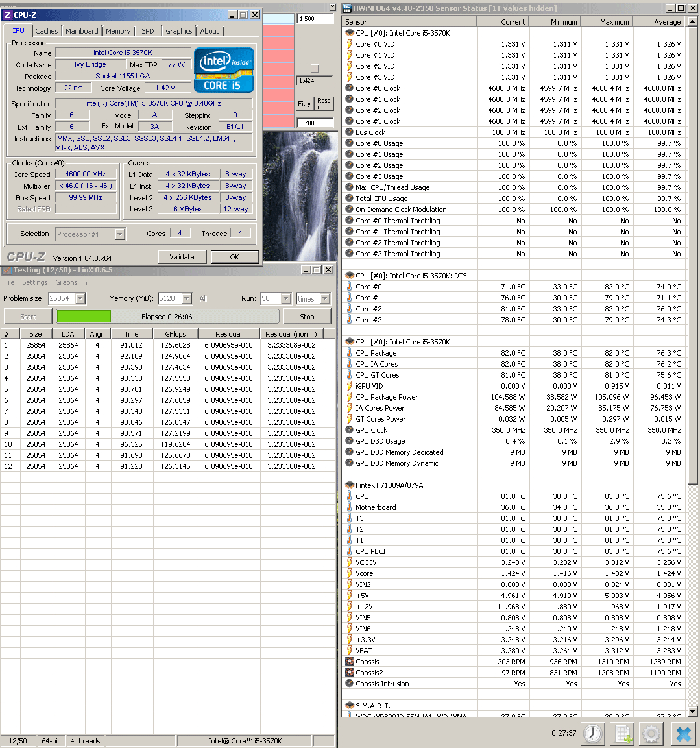Open the Graphics tab in CPU-Z
The image size is (700, 748).
click(179, 31)
